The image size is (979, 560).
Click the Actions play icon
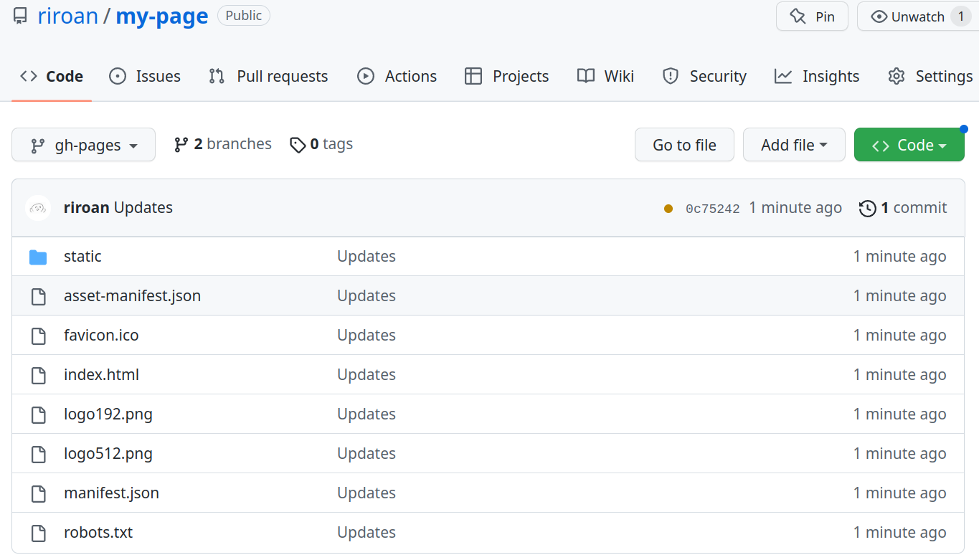[x=366, y=76]
